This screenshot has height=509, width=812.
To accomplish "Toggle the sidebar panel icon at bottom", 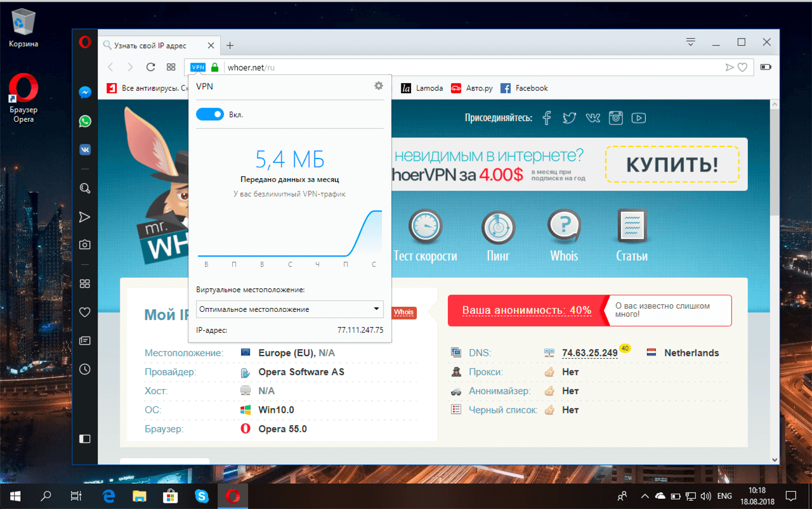I will pyautogui.click(x=85, y=439).
